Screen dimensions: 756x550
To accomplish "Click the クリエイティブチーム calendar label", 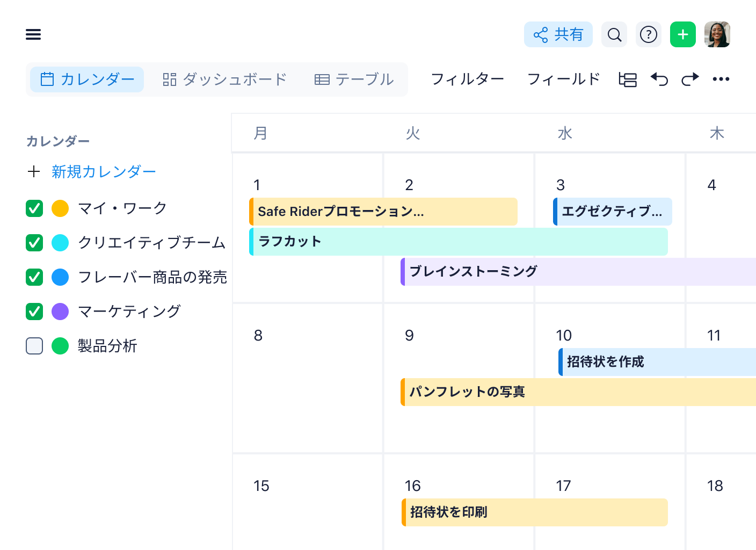I will pyautogui.click(x=151, y=243).
